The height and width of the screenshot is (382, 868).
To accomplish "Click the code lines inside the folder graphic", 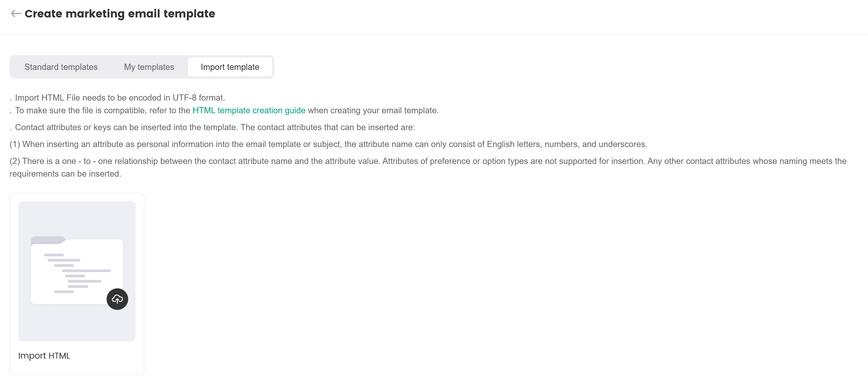I will (x=77, y=273).
